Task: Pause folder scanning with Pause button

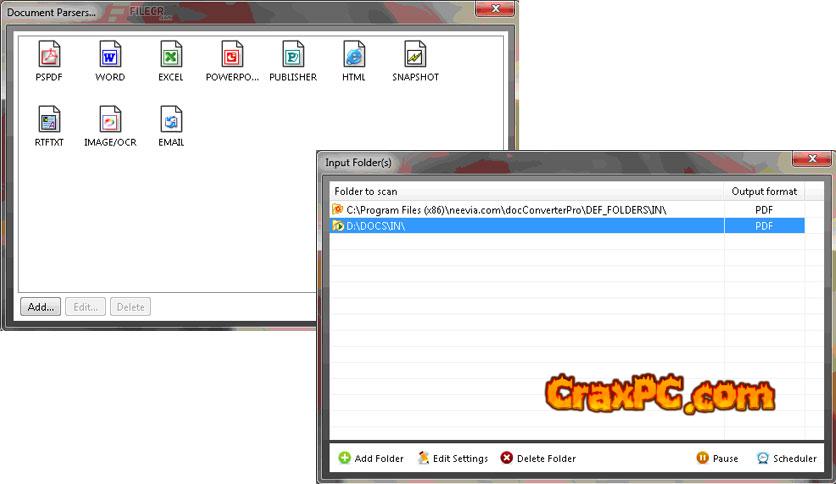Action: click(717, 458)
